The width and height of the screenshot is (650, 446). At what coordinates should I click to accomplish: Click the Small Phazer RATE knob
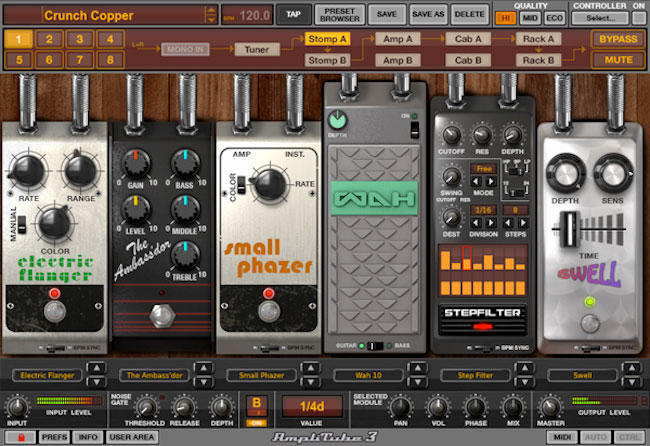tap(269, 184)
